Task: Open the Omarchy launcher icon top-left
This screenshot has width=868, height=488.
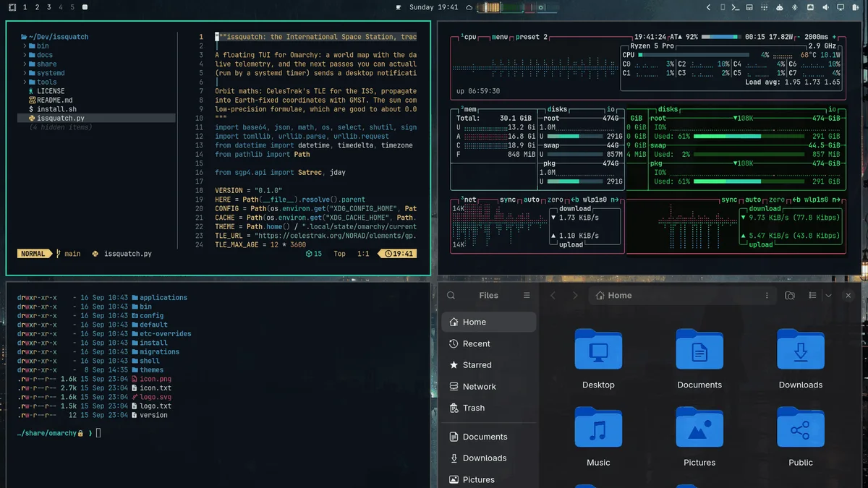Action: click(x=12, y=7)
